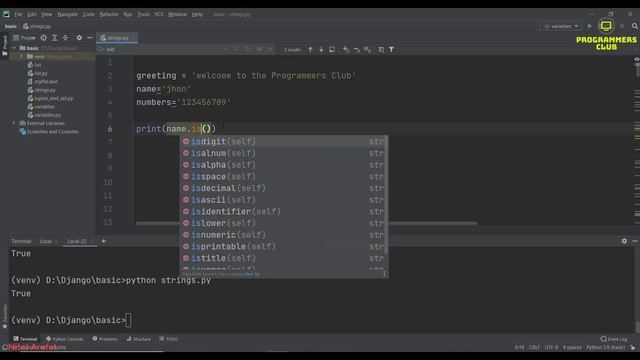Click the filter search results icon
Image resolution: width=640 pixels, height=360 pixels.
coord(391,49)
